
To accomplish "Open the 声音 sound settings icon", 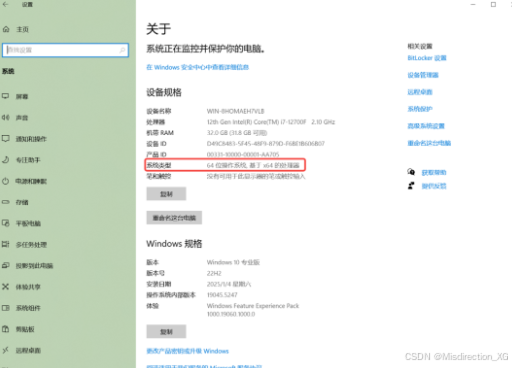I will click(6, 117).
